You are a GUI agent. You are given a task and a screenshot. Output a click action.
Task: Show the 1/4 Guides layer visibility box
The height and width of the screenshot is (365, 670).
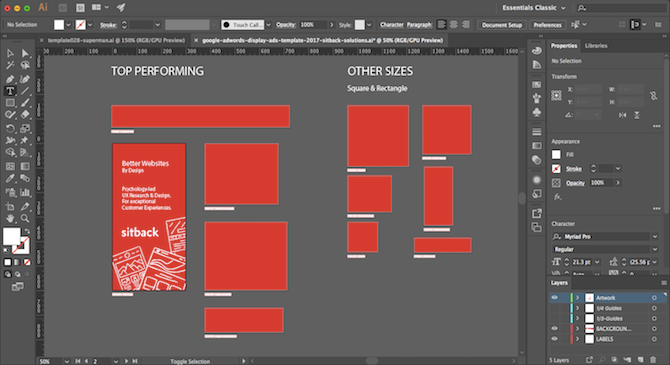click(555, 308)
